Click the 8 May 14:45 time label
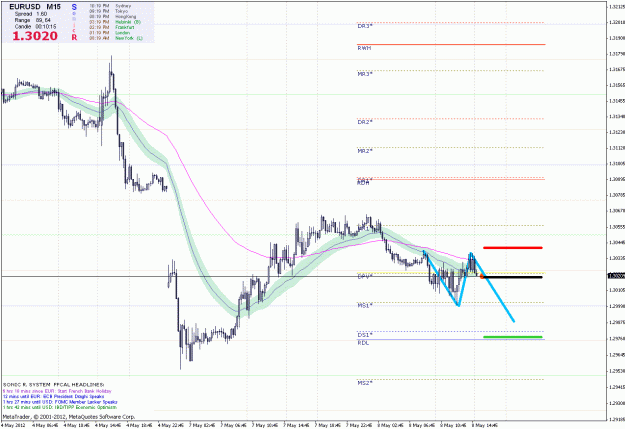 click(x=485, y=425)
